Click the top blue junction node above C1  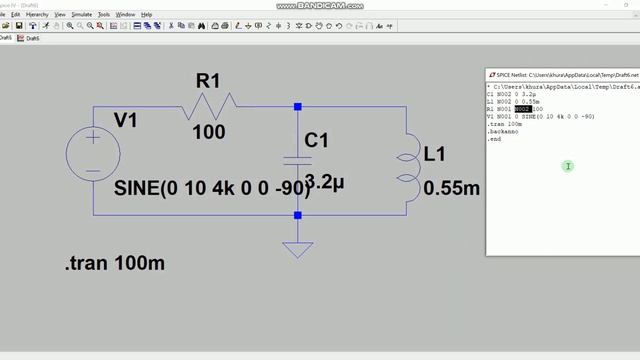298,107
